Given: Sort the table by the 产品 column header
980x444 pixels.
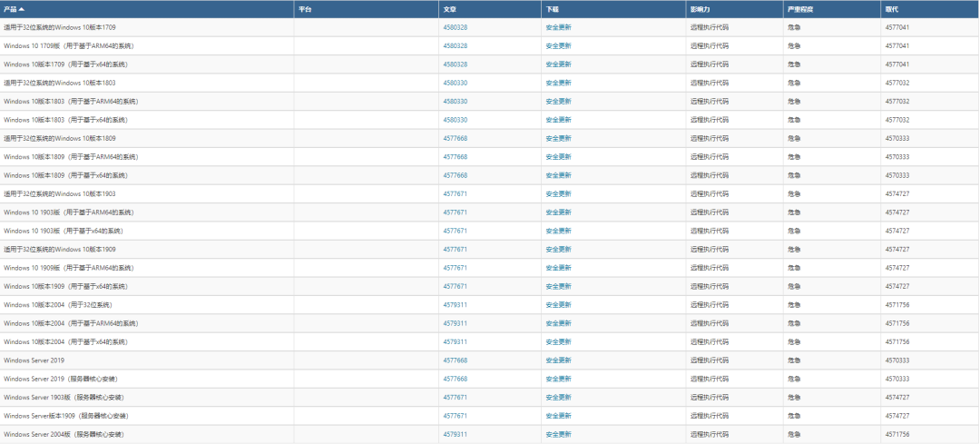Looking at the screenshot, I should point(14,9).
